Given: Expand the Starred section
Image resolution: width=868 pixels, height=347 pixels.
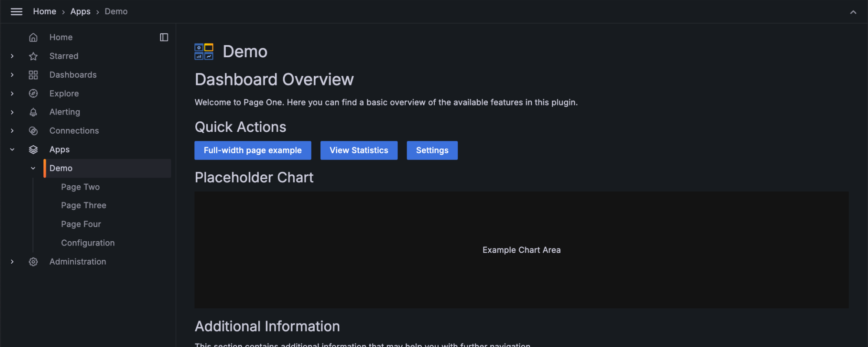Looking at the screenshot, I should pos(12,56).
